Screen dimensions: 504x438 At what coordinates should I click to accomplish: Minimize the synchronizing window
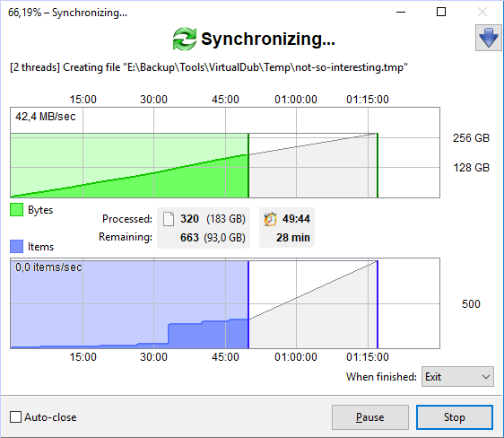[x=401, y=12]
